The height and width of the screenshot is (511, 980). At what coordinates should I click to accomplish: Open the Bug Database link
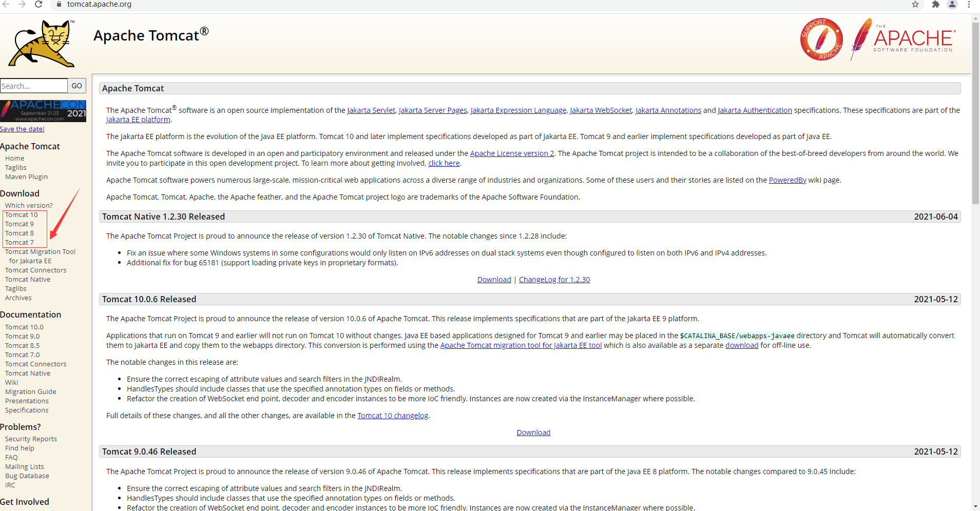27,476
